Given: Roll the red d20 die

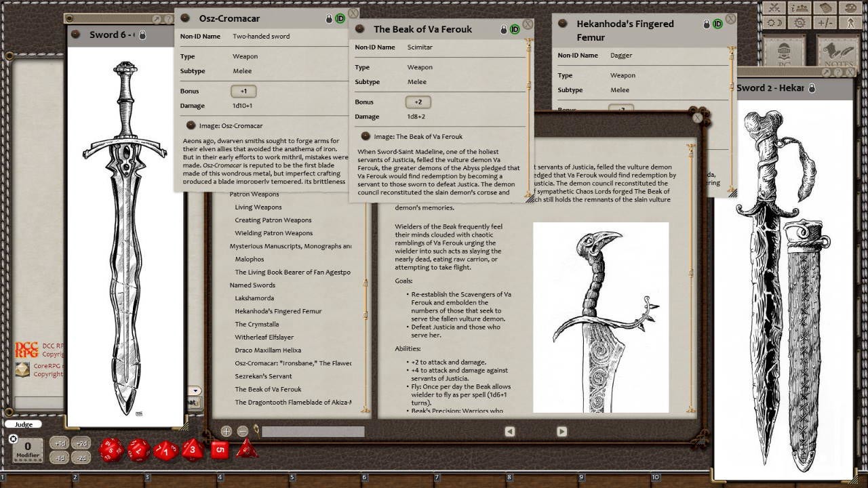Looking at the screenshot, I should 111,449.
